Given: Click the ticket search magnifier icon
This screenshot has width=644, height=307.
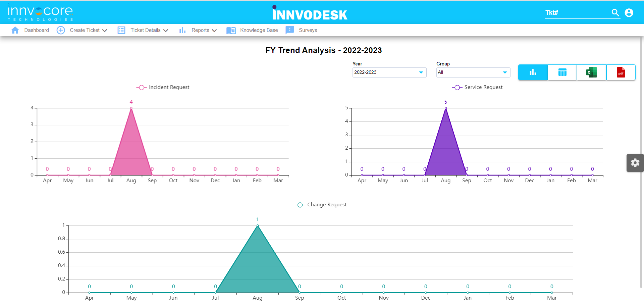Looking at the screenshot, I should (615, 13).
